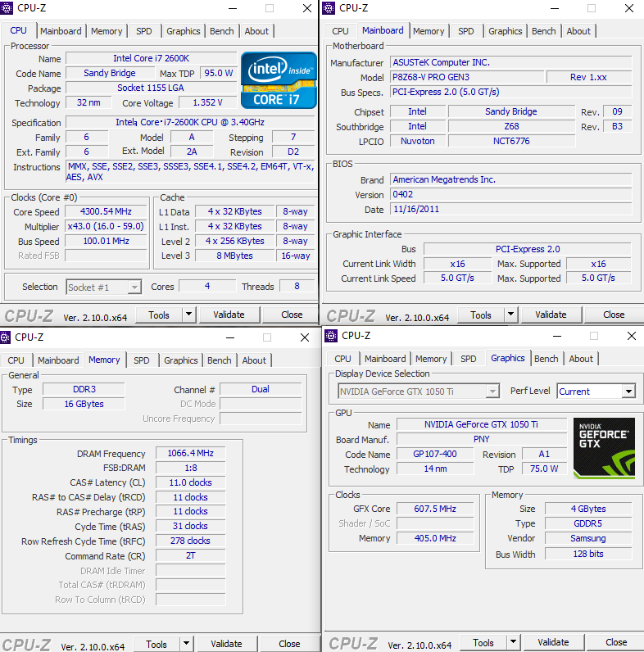Viewport: 644px width, 652px height.
Task: Click Close button in Mainboard window
Action: click(614, 315)
